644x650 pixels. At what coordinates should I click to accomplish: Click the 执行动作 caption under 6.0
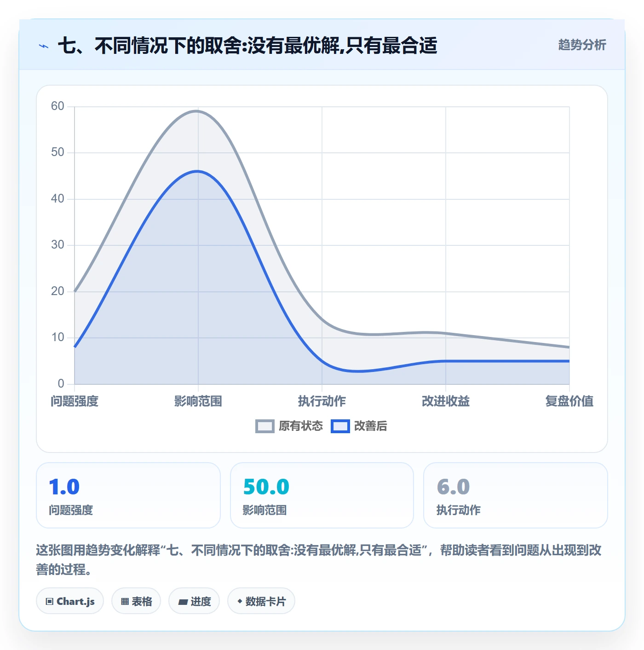(x=459, y=510)
